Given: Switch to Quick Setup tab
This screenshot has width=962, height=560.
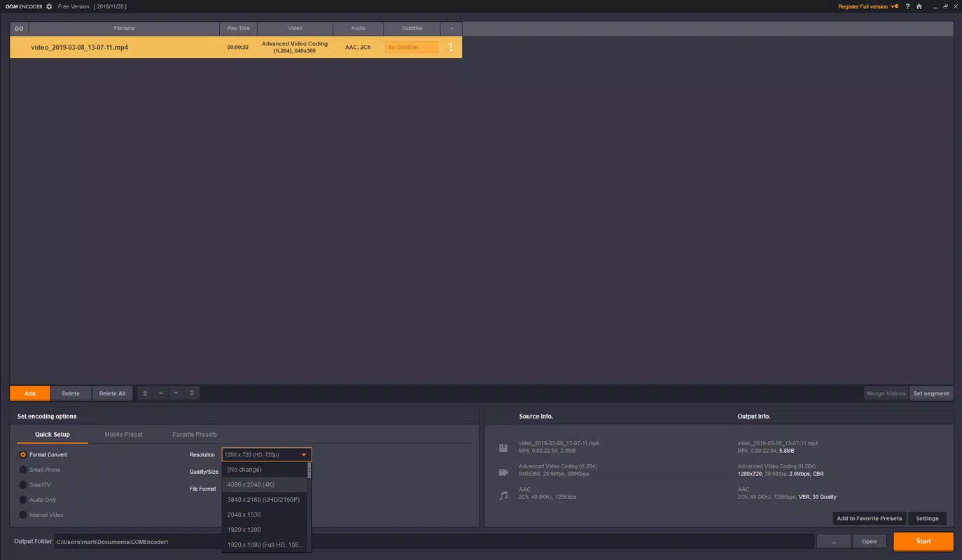Looking at the screenshot, I should click(53, 435).
